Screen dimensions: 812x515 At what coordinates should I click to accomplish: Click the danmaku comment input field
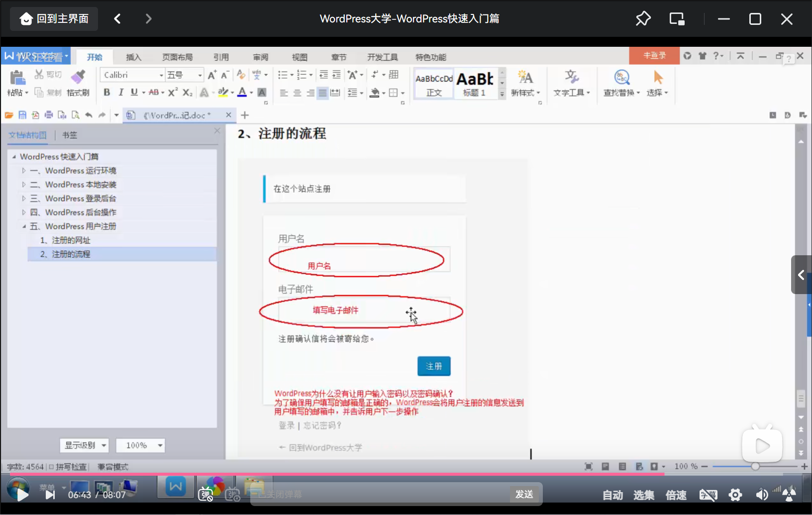381,495
